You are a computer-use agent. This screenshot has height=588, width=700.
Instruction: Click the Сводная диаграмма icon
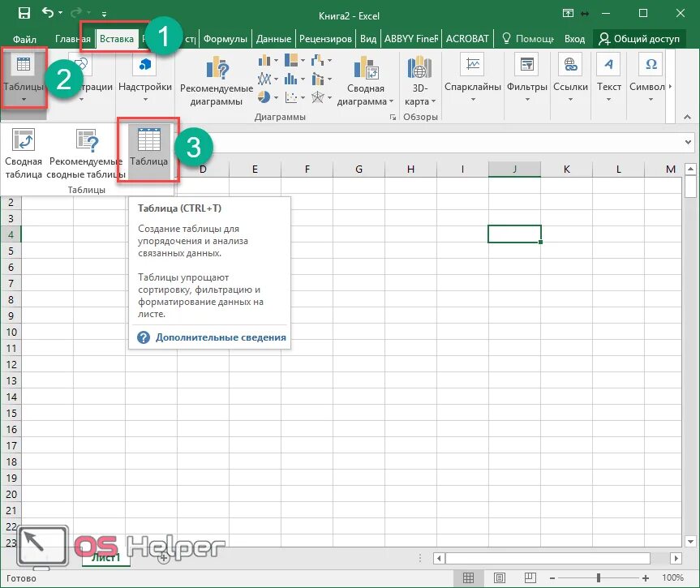[366, 68]
